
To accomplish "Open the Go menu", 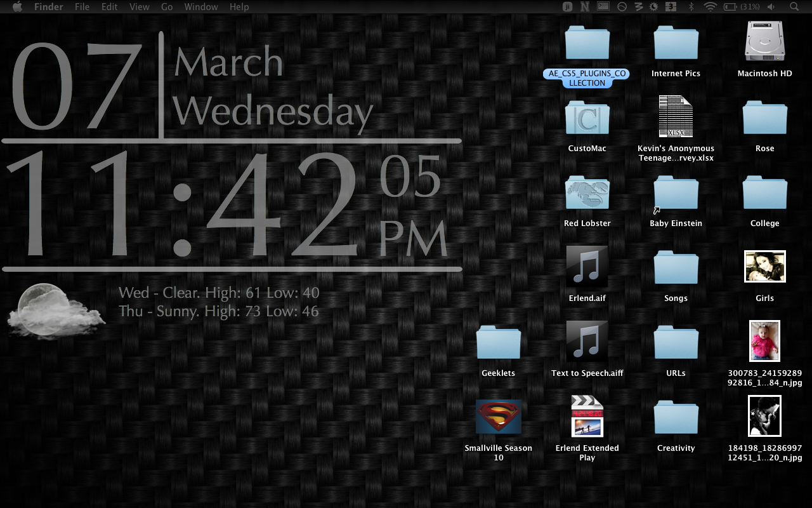I will pos(166,6).
